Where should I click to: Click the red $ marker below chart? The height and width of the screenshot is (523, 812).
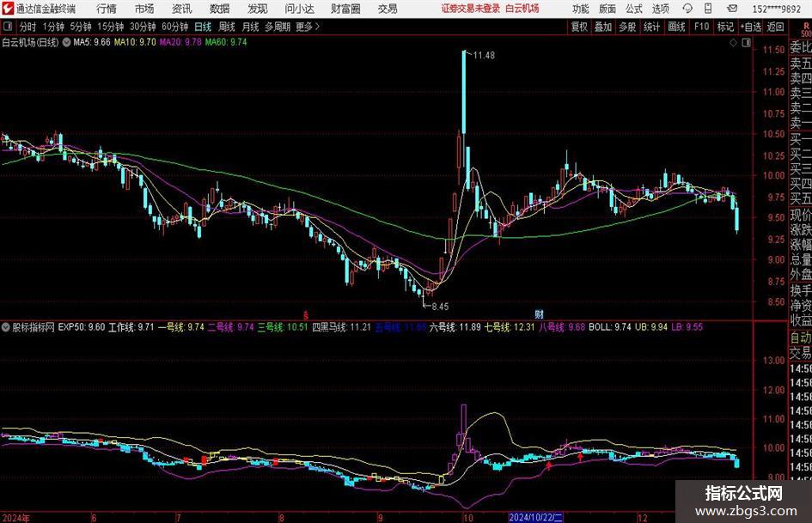coord(306,315)
